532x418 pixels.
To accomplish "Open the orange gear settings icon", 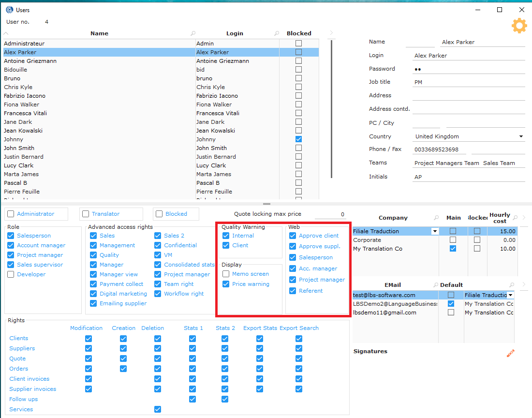I will point(519,26).
